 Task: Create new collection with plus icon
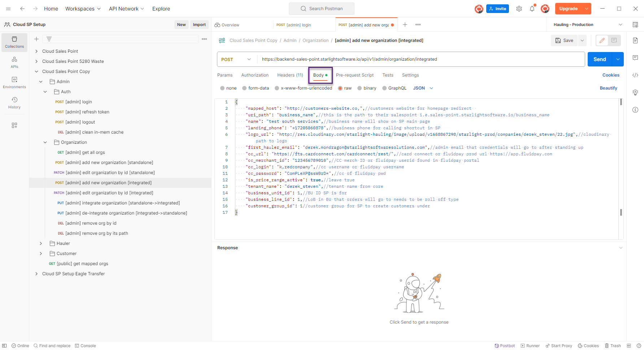[x=36, y=39]
